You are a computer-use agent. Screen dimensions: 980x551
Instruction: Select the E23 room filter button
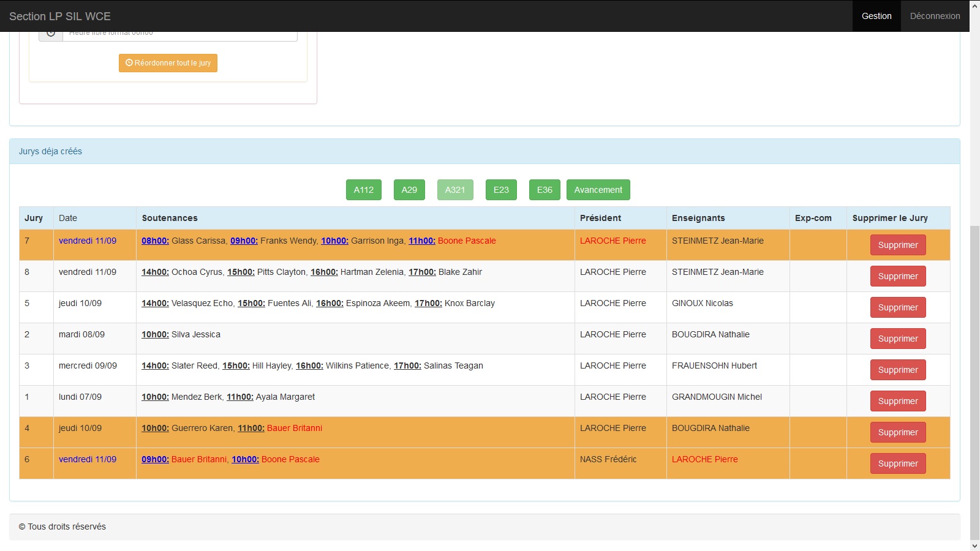click(x=501, y=190)
